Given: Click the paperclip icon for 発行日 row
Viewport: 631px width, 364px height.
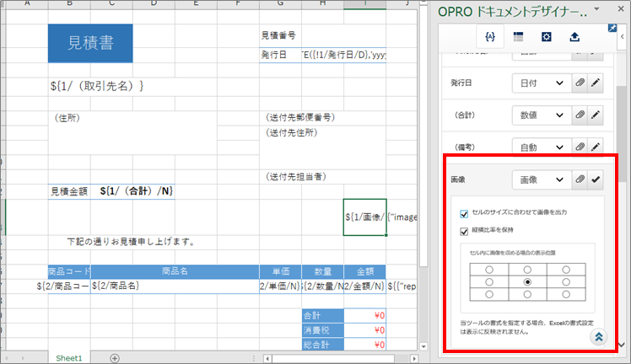Looking at the screenshot, I should 580,83.
